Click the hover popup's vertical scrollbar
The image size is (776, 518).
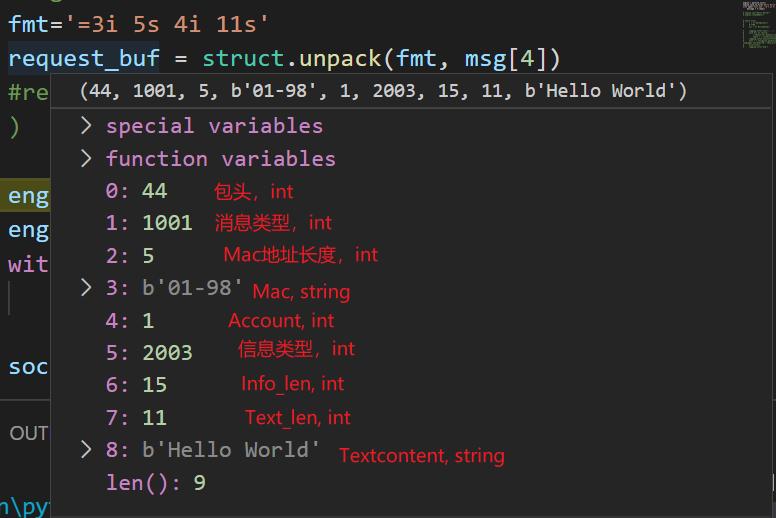(774, 483)
